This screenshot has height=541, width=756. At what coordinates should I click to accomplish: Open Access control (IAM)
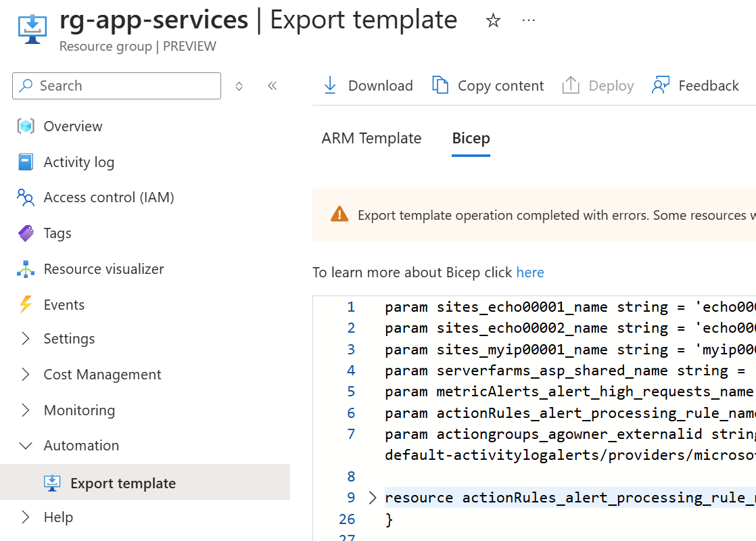point(109,197)
